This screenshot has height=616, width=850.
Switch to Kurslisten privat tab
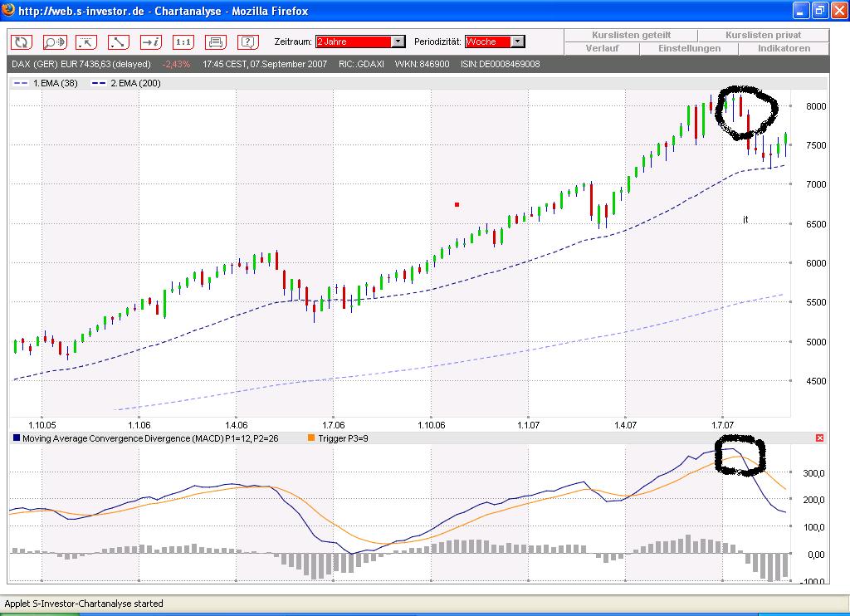[x=764, y=35]
